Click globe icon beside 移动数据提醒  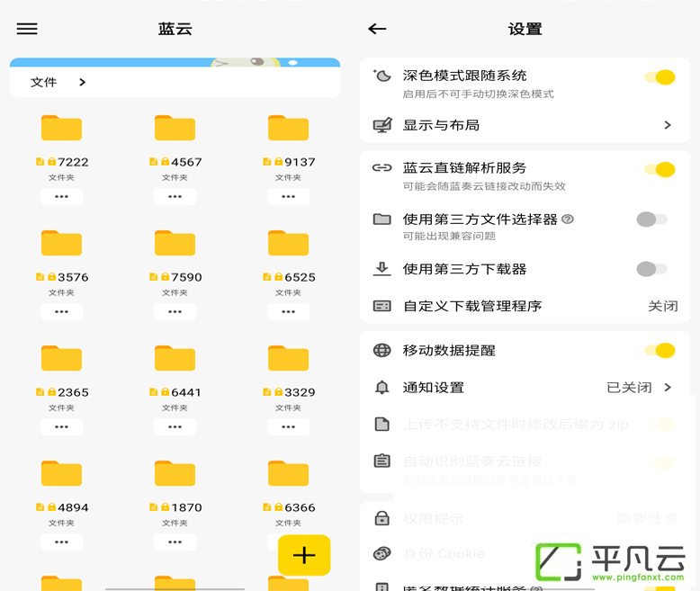(x=382, y=351)
